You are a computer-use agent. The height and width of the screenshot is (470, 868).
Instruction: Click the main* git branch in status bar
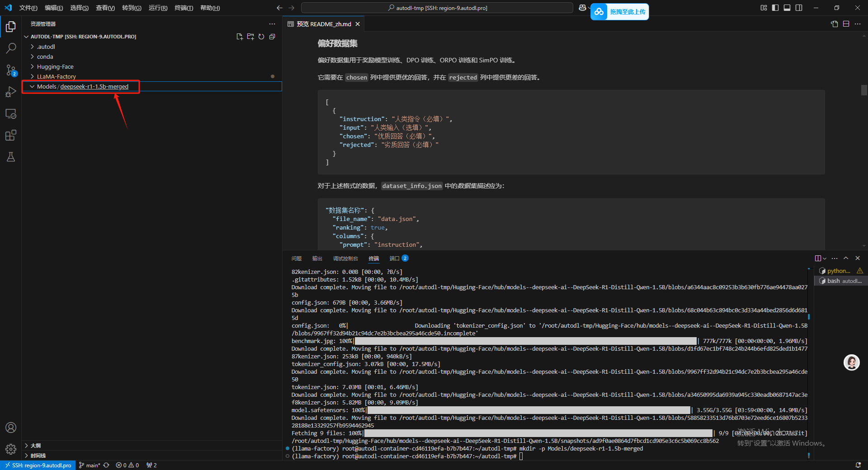tap(90, 465)
